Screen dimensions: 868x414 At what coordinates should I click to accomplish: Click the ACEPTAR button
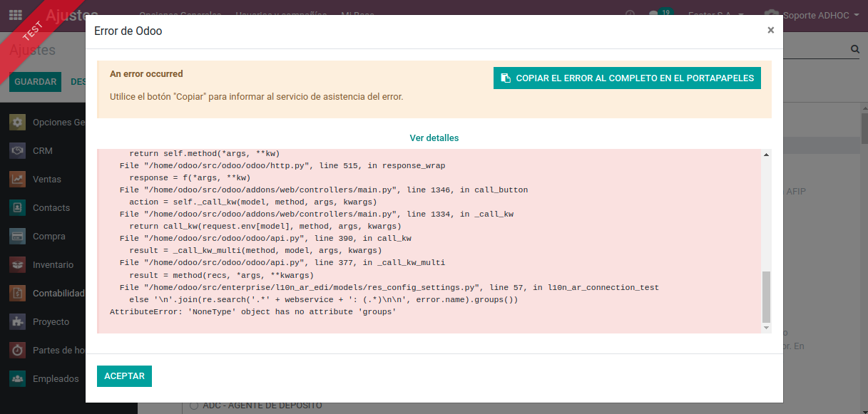click(x=124, y=376)
